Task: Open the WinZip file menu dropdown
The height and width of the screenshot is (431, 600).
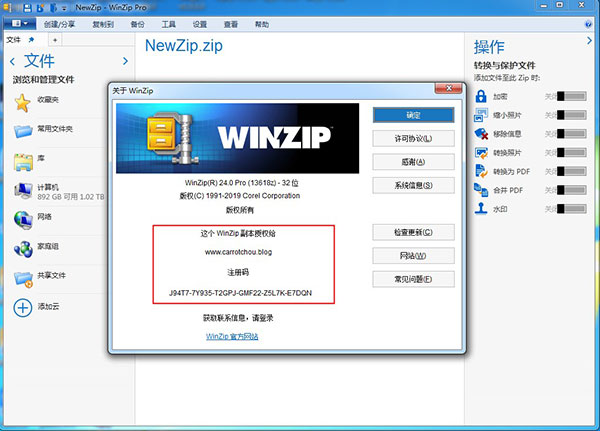Action: (x=20, y=24)
